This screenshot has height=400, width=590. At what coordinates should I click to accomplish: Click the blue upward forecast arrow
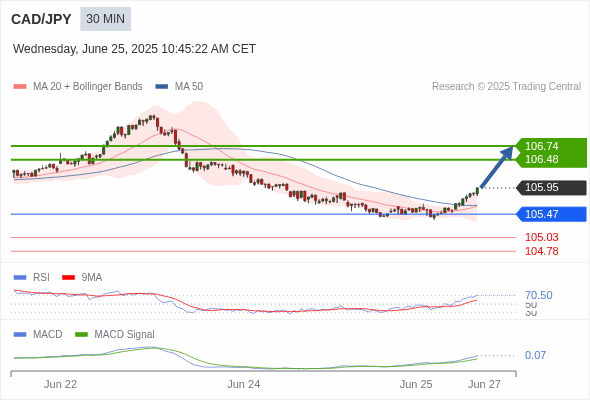496,167
